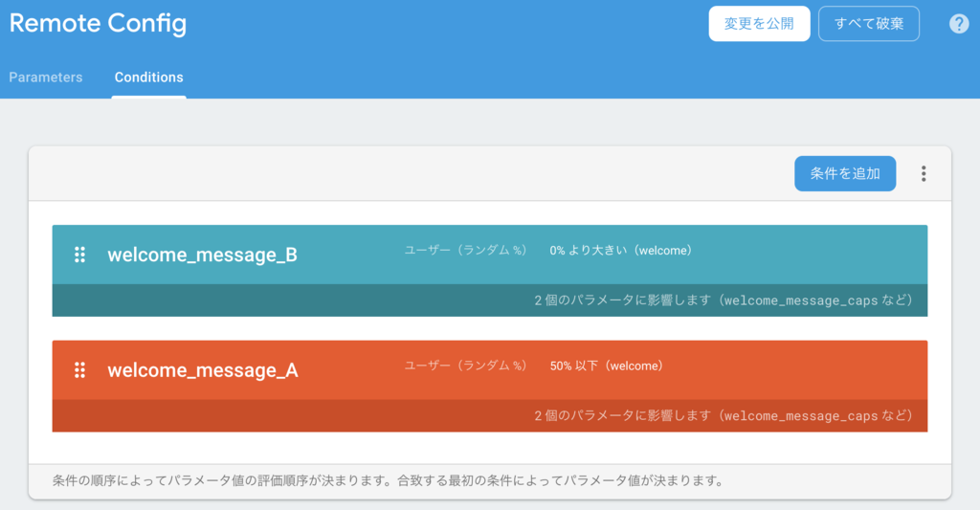This screenshot has width=980, height=510.
Task: Open the welcome_message_A condition
Action: click(203, 370)
